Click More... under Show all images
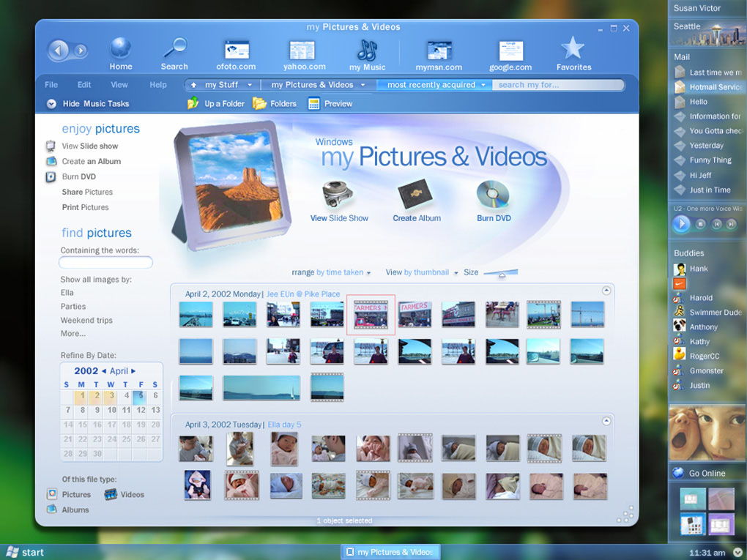This screenshot has height=560, width=747. click(73, 333)
